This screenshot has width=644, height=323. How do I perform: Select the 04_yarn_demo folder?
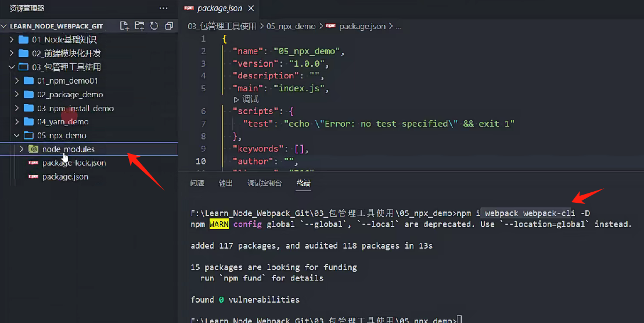pos(63,122)
